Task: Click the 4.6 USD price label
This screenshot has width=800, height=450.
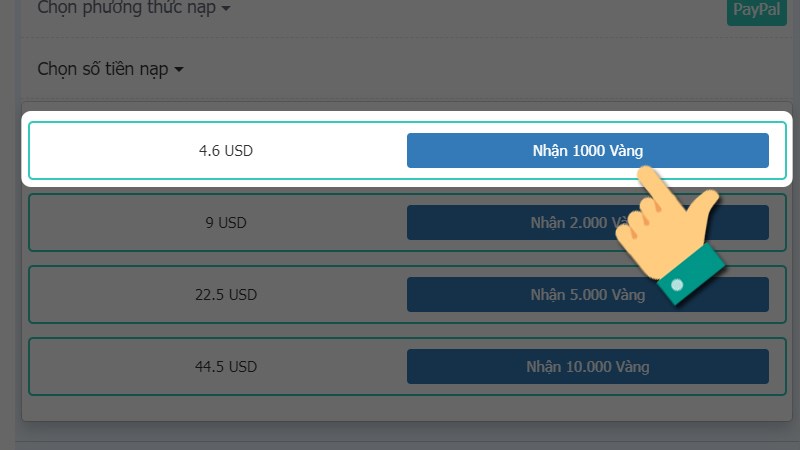Action: point(226,151)
